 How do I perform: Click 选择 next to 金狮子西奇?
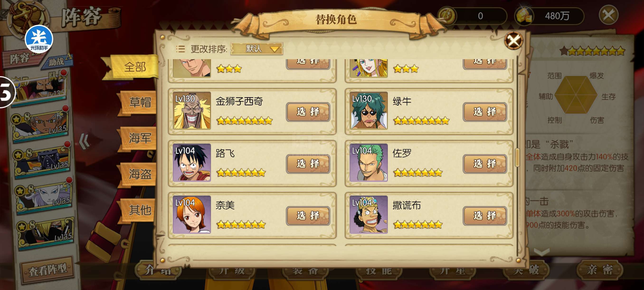pyautogui.click(x=308, y=111)
